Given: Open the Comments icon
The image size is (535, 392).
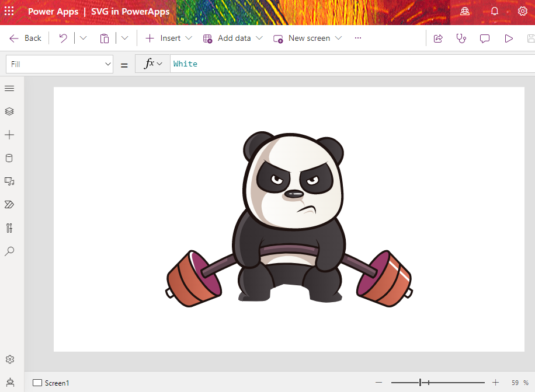Looking at the screenshot, I should click(x=485, y=38).
